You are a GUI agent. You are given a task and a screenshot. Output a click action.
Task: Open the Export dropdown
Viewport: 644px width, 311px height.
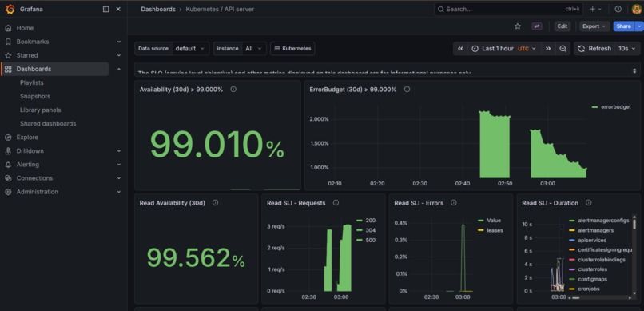[x=594, y=26]
